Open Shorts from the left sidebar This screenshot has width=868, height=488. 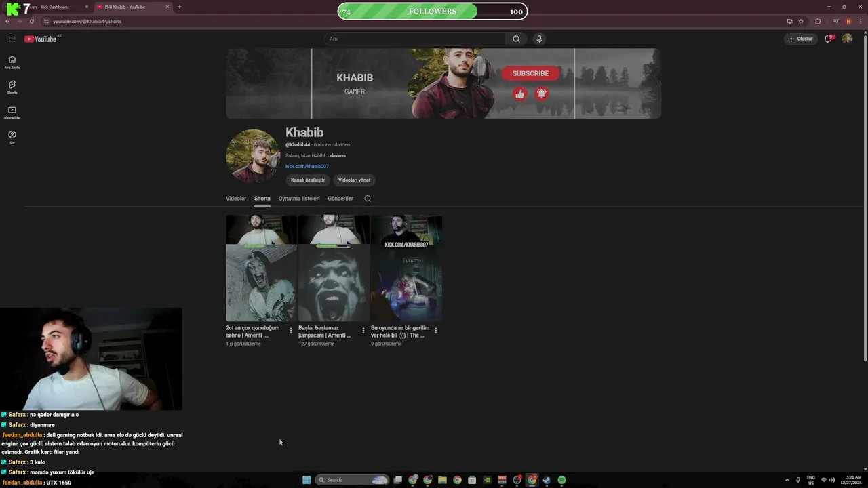click(12, 87)
